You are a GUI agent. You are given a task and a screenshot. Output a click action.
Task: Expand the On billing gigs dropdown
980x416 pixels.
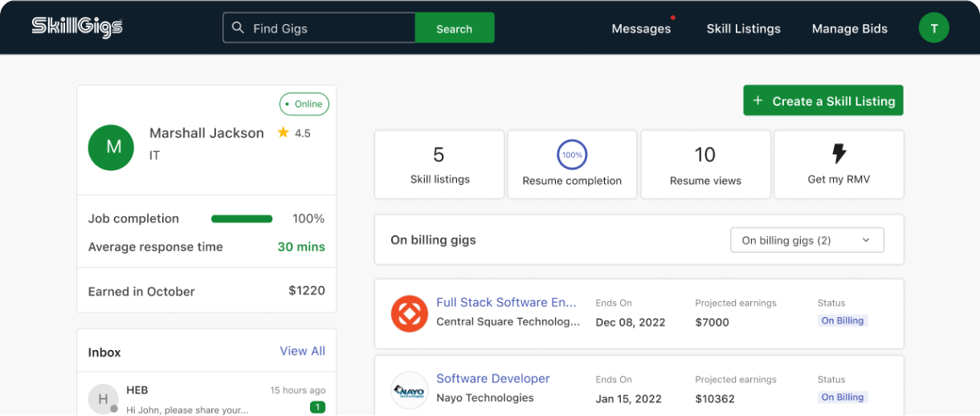pos(806,240)
